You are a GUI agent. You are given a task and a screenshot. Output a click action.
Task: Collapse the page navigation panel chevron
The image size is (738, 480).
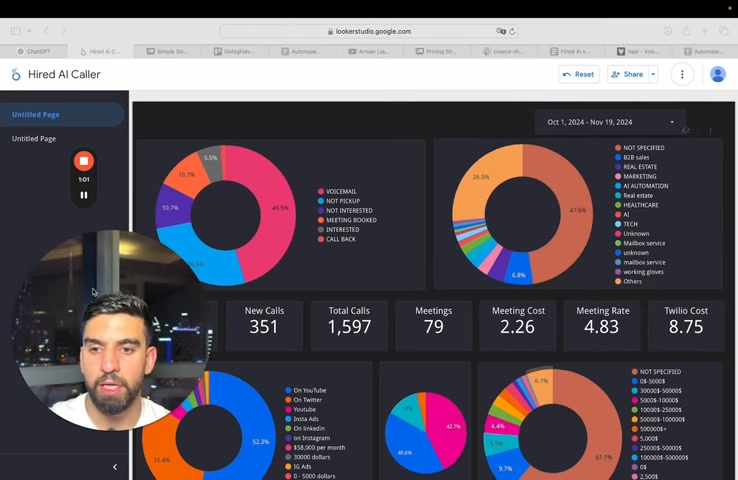pos(115,467)
